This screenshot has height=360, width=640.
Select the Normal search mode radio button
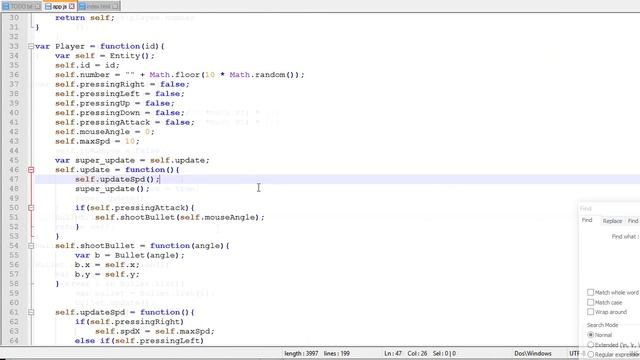pyautogui.click(x=590, y=335)
